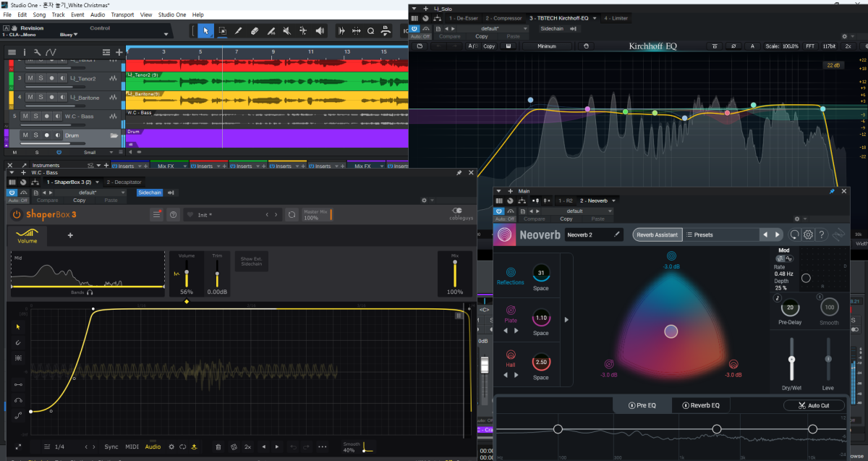Select the Arrow tool in Studio One toolbar

click(x=206, y=31)
